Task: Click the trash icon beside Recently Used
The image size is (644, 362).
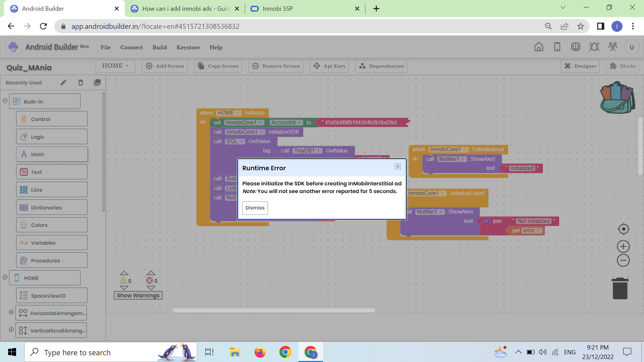Action: tap(80, 82)
